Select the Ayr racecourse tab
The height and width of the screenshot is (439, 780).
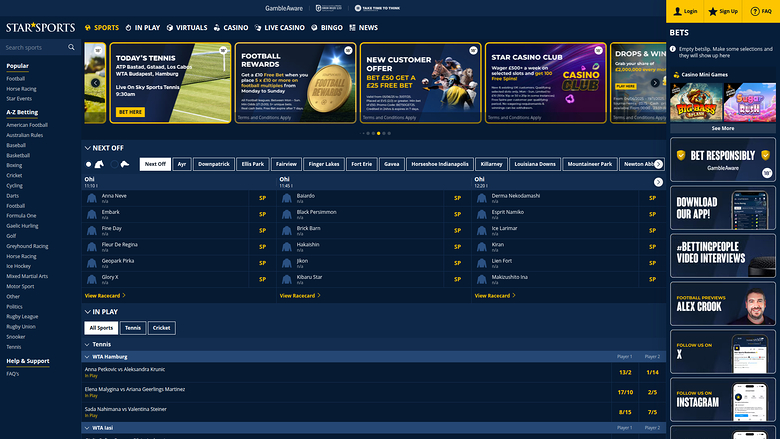point(182,164)
